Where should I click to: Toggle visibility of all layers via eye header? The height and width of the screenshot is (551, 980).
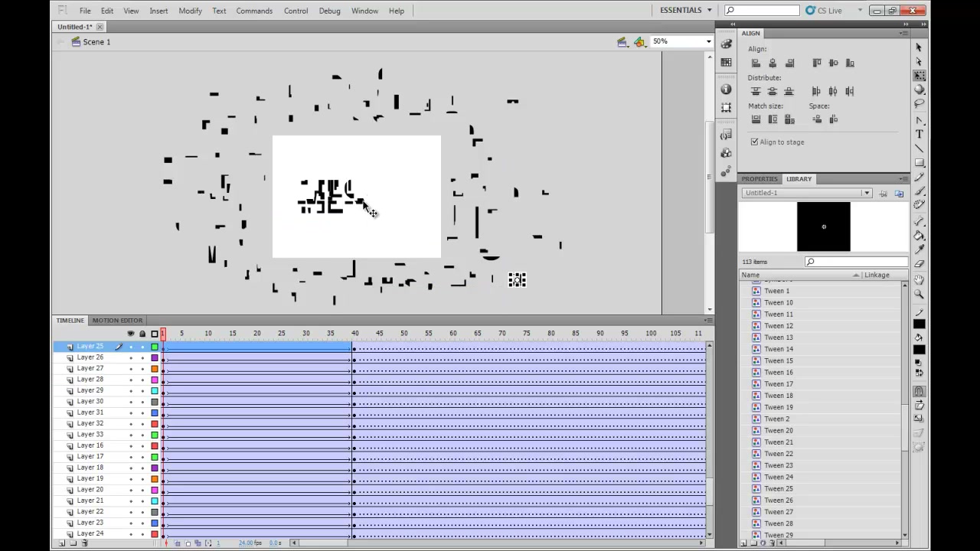coord(130,334)
